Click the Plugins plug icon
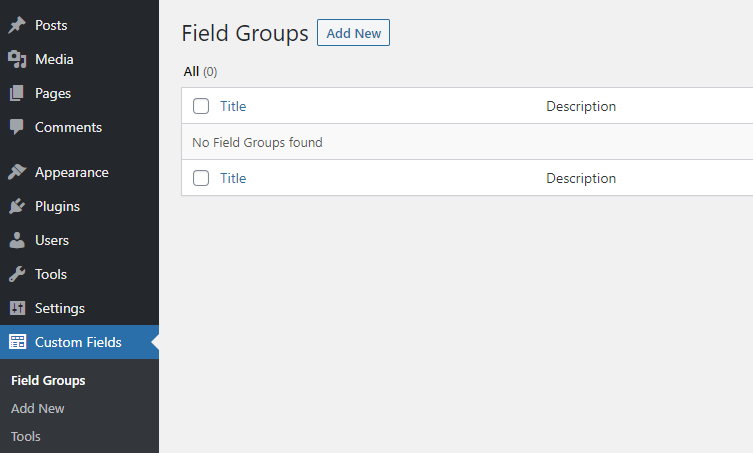 point(17,206)
